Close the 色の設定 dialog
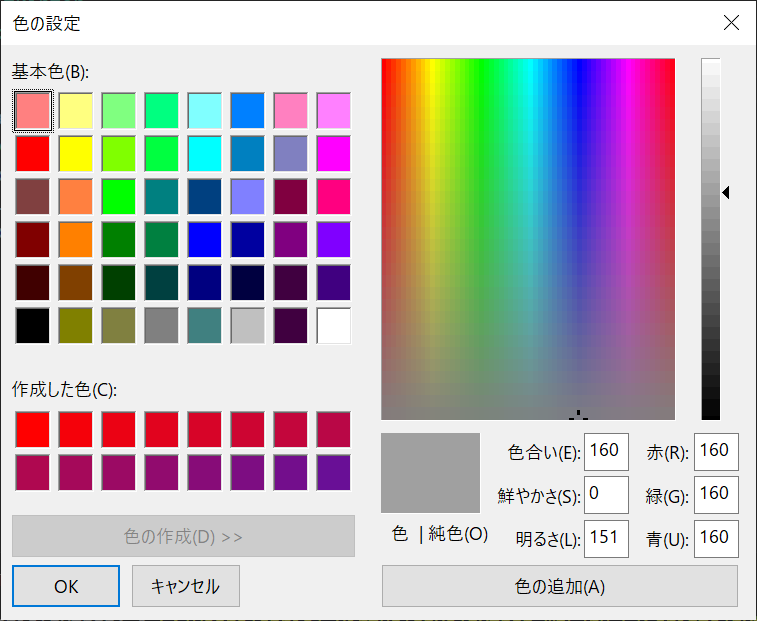The height and width of the screenshot is (621, 757). [731, 22]
